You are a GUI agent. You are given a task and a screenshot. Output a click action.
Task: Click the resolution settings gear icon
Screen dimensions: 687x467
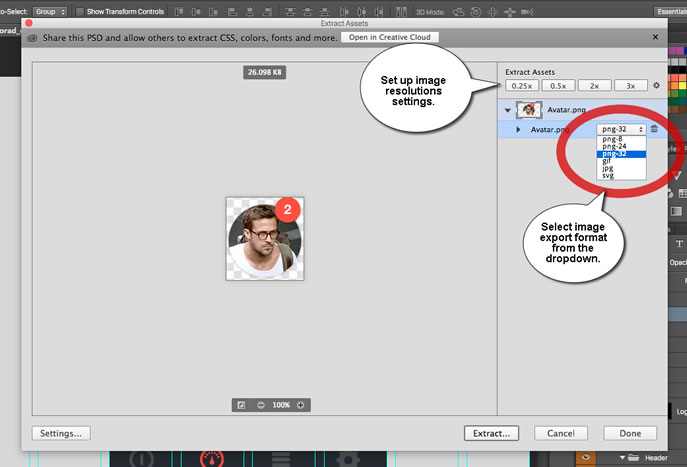(657, 86)
